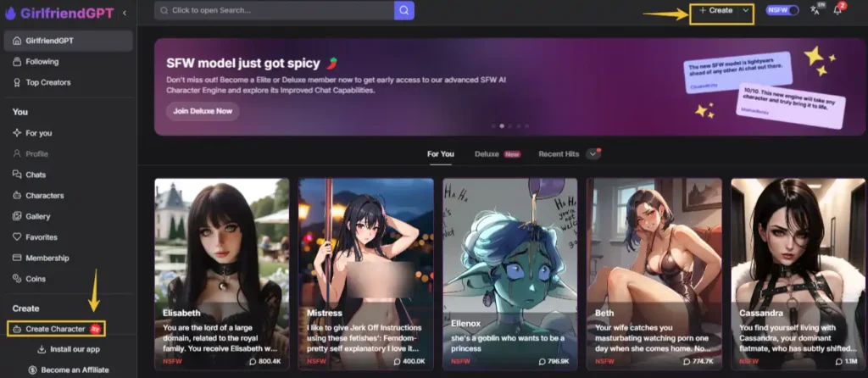The width and height of the screenshot is (868, 378).
Task: Switch to the Deluxe tab
Action: tap(487, 154)
